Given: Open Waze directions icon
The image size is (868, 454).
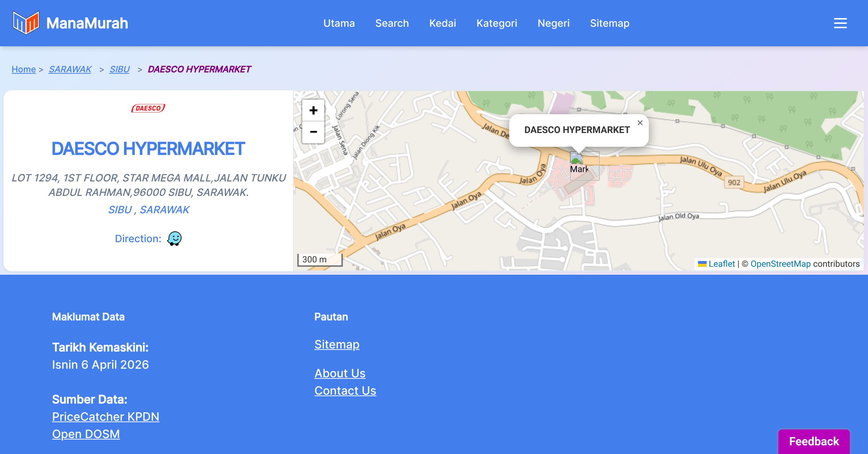Looking at the screenshot, I should pyautogui.click(x=174, y=239).
